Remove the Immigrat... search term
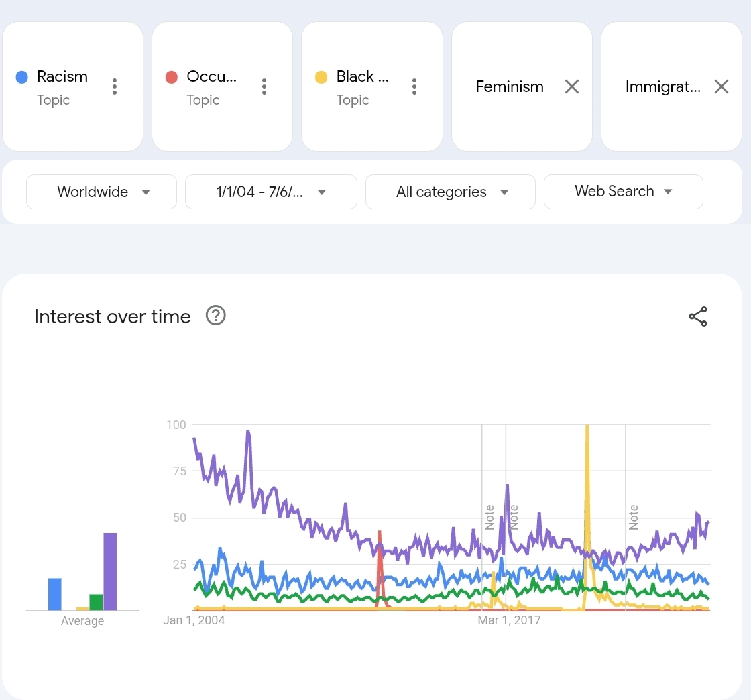Viewport: 751px width, 700px height. [x=721, y=86]
